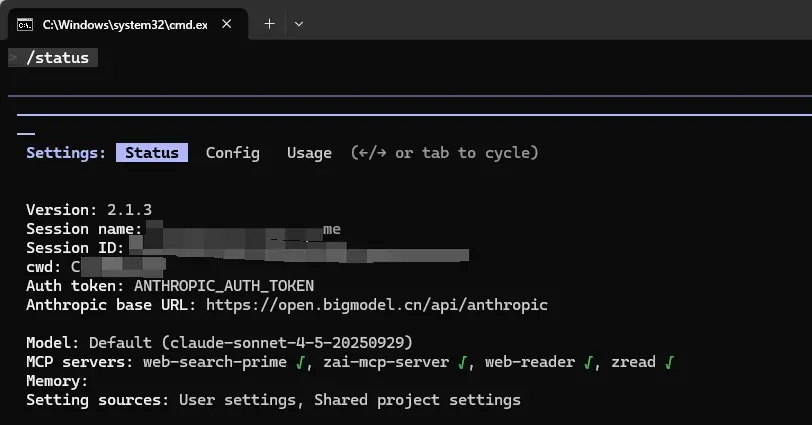Close the cmd.exe terminal tab
This screenshot has width=812, height=425.
click(226, 24)
